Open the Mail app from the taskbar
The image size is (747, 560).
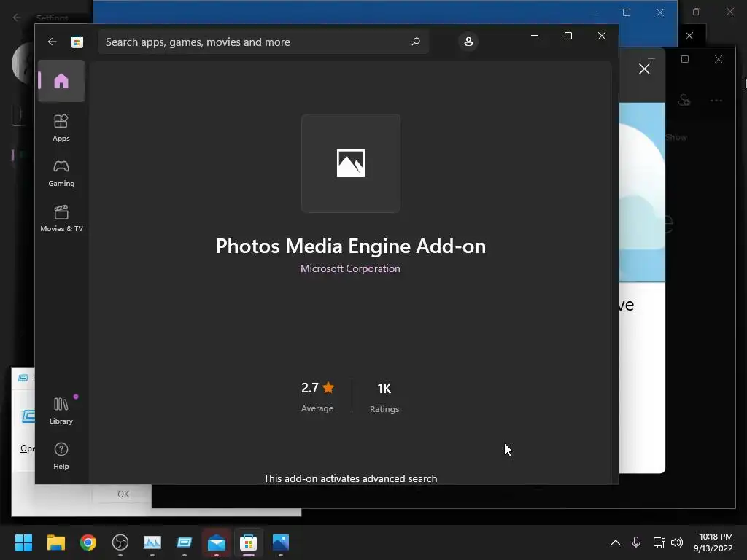click(217, 542)
